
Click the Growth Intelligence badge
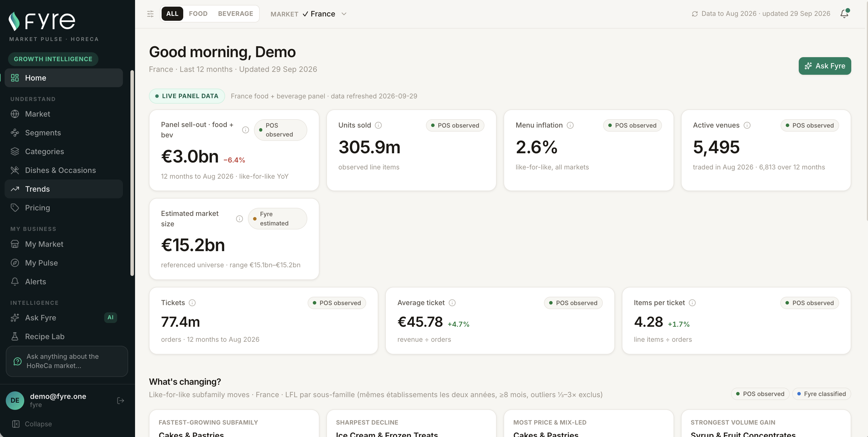click(53, 59)
